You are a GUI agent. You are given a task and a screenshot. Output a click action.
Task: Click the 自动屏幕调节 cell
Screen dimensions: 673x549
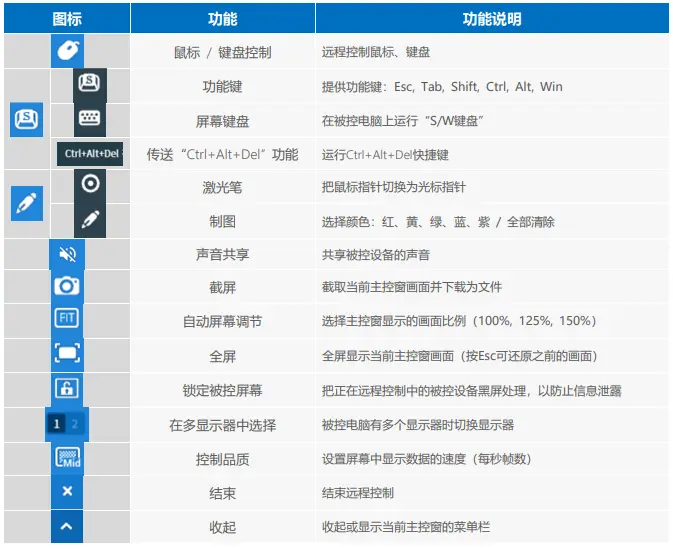point(223,322)
